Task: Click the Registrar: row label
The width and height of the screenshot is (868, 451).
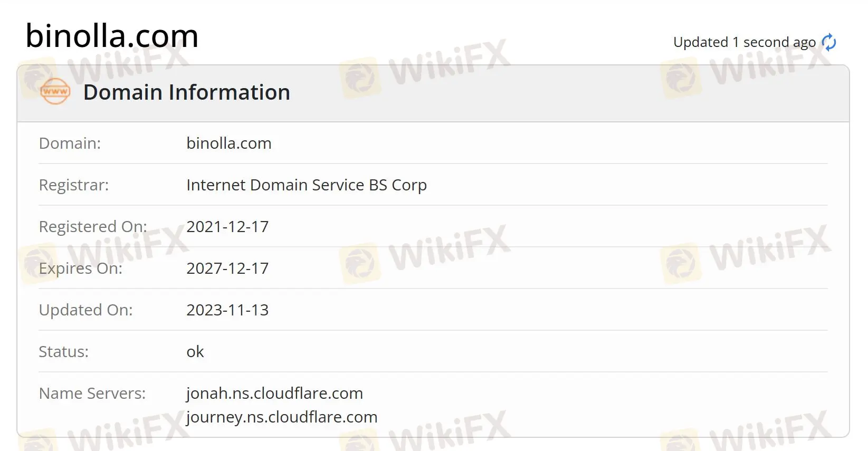Action: coord(74,185)
